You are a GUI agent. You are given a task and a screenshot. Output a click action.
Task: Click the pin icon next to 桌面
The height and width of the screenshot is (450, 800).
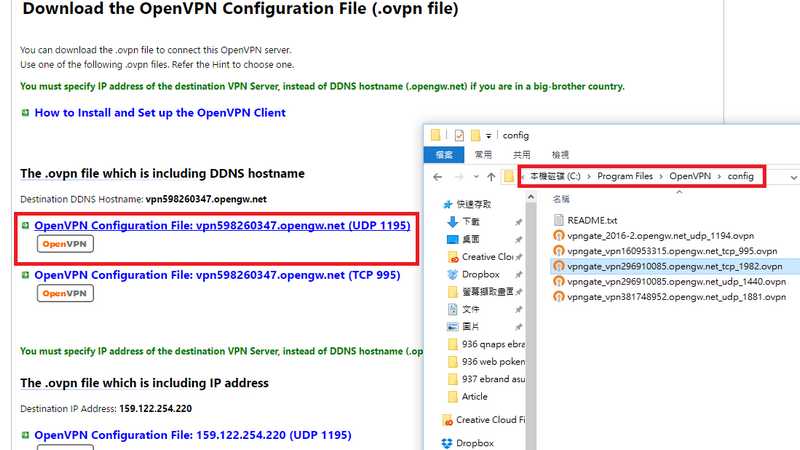coord(518,239)
